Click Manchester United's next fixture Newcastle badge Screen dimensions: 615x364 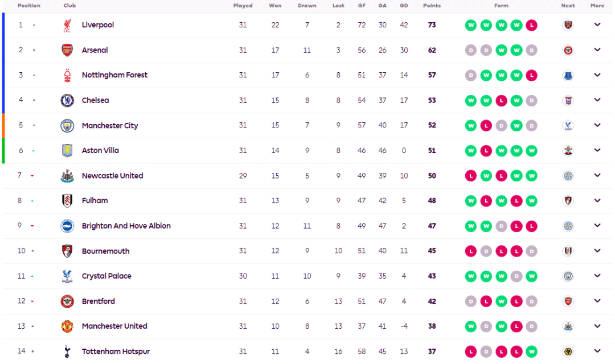568,326
